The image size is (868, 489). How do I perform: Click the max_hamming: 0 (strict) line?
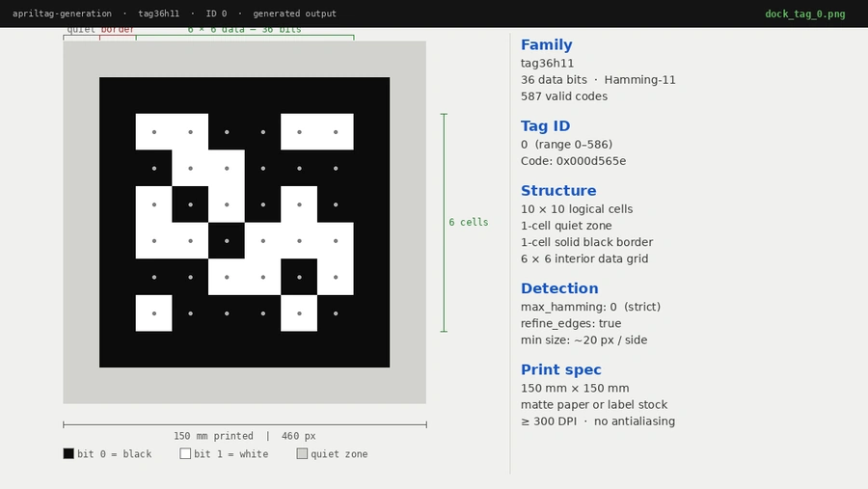click(590, 307)
